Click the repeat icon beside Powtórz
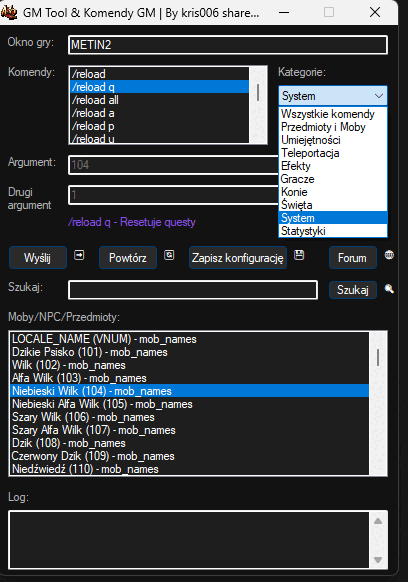This screenshot has height=583, width=408. [x=169, y=255]
